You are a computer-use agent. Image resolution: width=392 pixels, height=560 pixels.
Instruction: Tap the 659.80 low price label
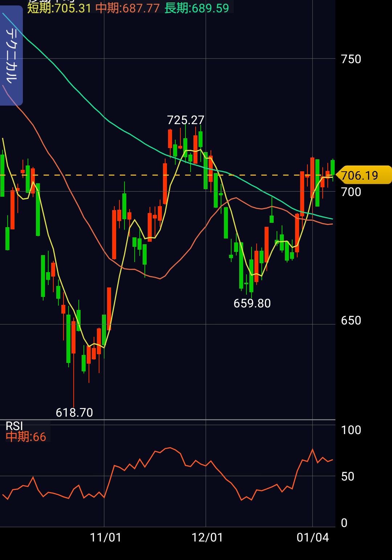tap(252, 303)
